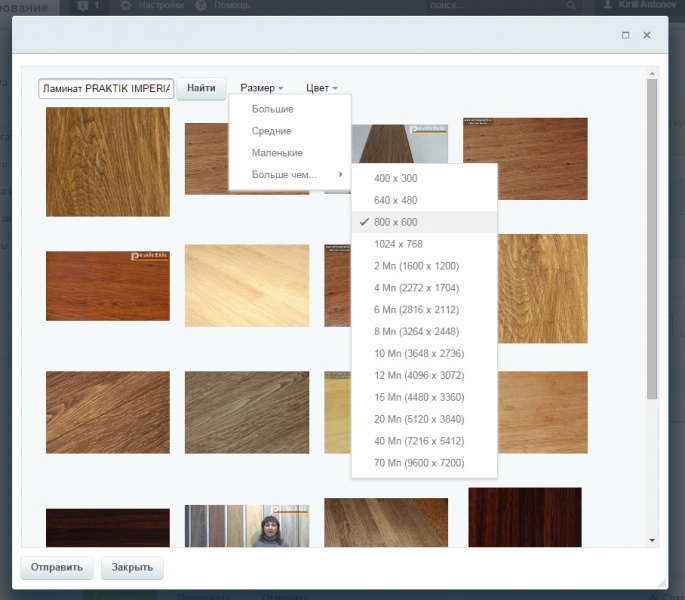Select 1024 x 768 minimum size
The image size is (685, 600).
tap(398, 244)
